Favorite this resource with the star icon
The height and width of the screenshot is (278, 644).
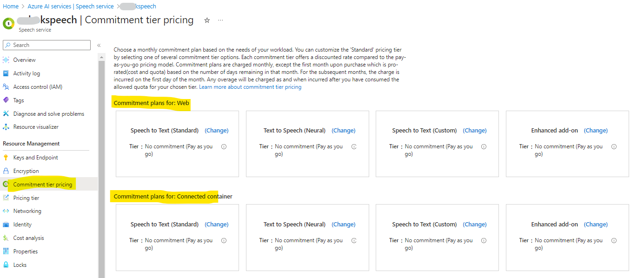coord(206,20)
